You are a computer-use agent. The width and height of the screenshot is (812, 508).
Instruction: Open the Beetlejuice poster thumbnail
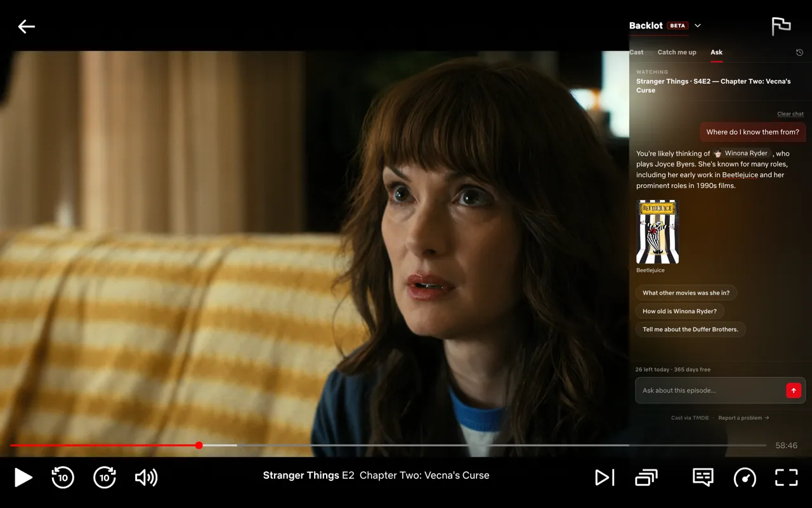(x=657, y=232)
